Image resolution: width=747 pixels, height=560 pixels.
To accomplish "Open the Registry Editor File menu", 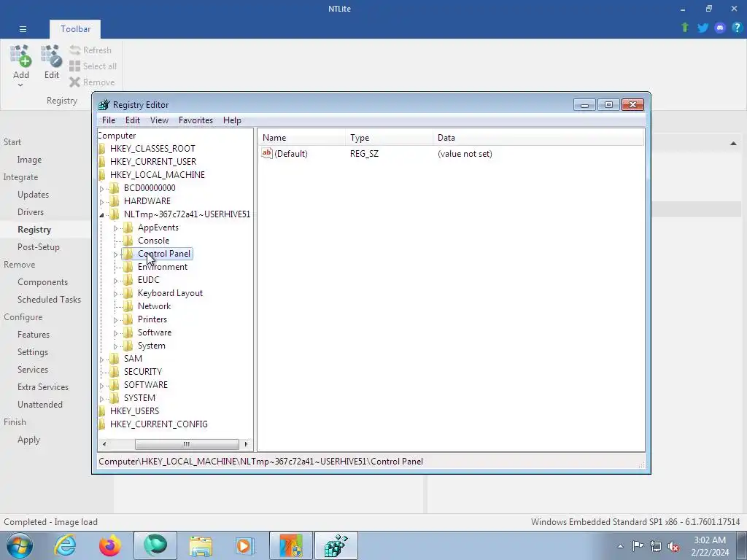I will pyautogui.click(x=109, y=120).
